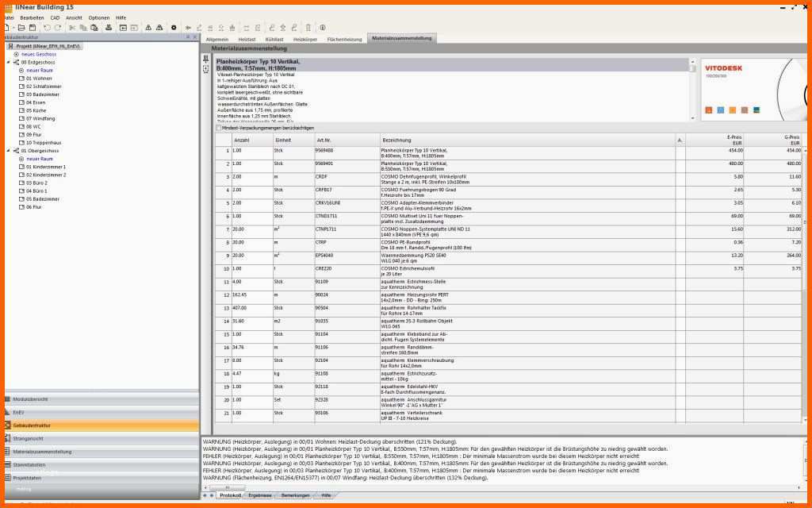Click the trash bin toolbar icon
The height and width of the screenshot is (508, 812).
click(x=308, y=28)
